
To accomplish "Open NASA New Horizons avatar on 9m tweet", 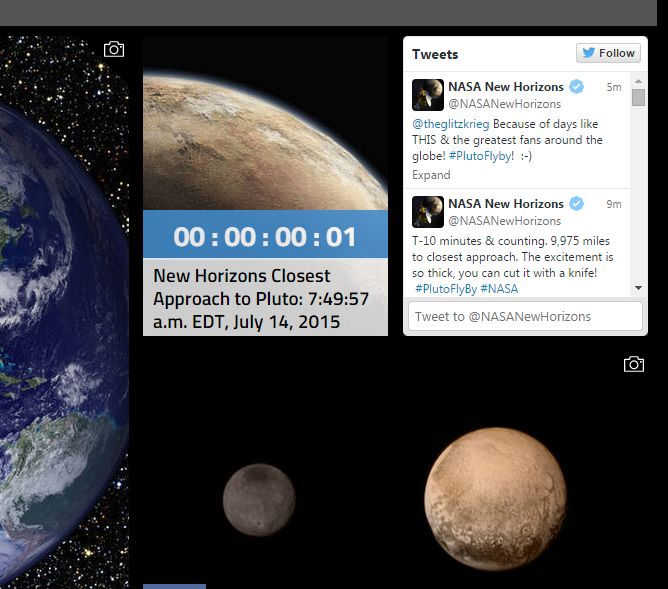I will click(428, 212).
